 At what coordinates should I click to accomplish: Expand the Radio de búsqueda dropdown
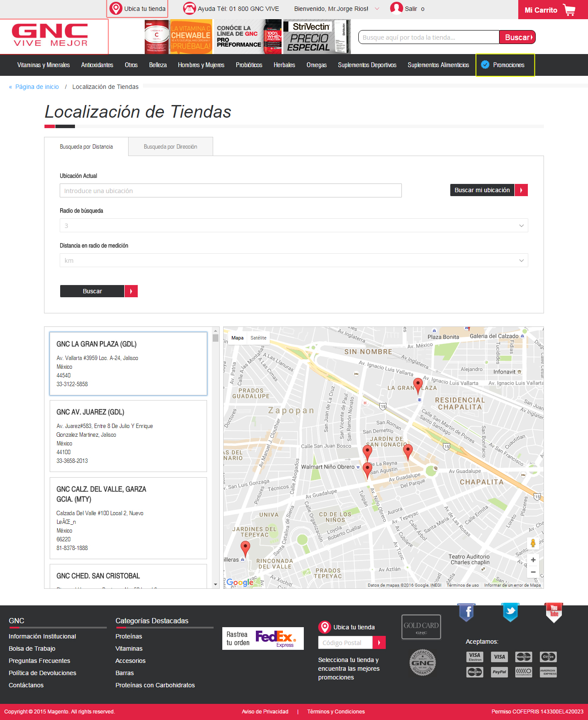(294, 226)
